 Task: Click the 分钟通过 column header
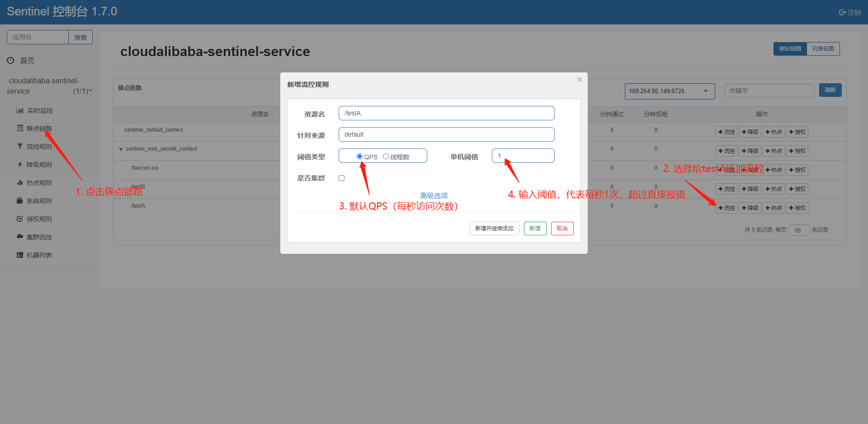coord(612,114)
